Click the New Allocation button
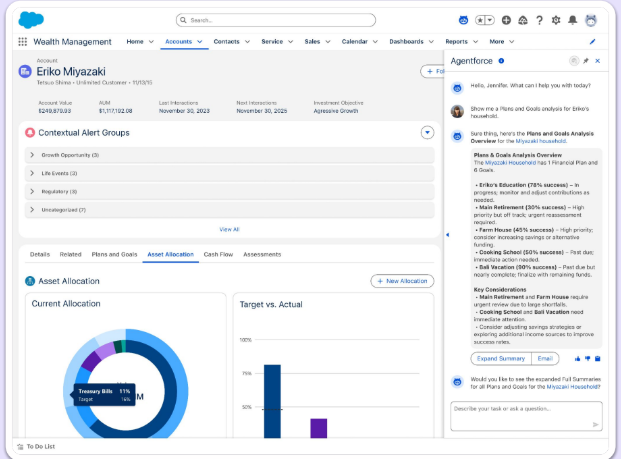 pyautogui.click(x=402, y=282)
